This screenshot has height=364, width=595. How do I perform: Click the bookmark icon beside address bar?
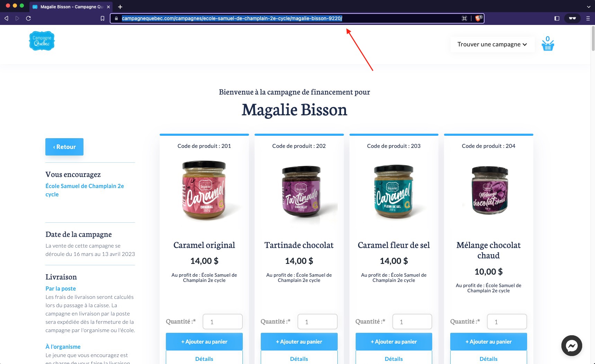pos(102,18)
